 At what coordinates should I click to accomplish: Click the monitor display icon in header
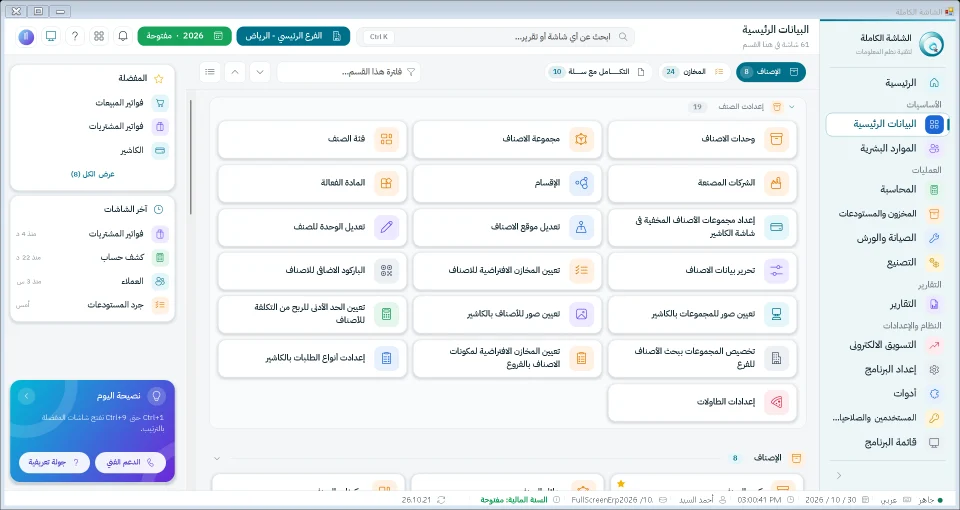[x=51, y=36]
